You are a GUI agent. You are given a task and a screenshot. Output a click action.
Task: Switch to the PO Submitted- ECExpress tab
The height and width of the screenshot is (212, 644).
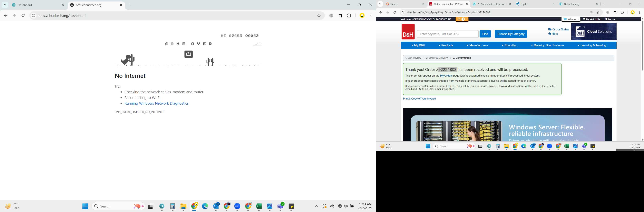pos(492,4)
